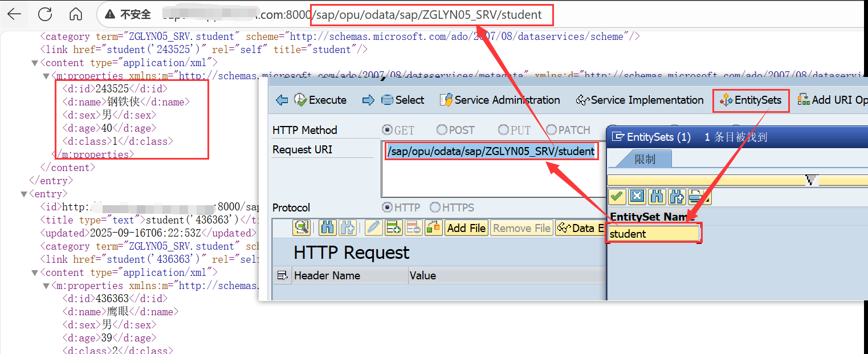The image size is (868, 354).
Task: Click the updated 2025-09-16T06:22:53Z line
Action: point(148,233)
